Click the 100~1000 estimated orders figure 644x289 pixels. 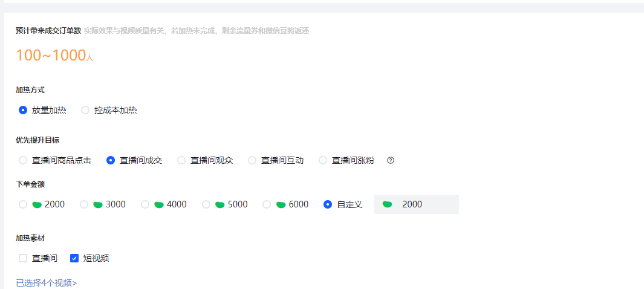tap(51, 56)
